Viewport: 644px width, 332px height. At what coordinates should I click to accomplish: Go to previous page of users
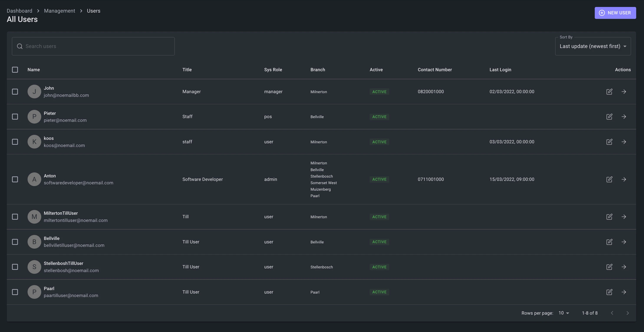[612, 313]
